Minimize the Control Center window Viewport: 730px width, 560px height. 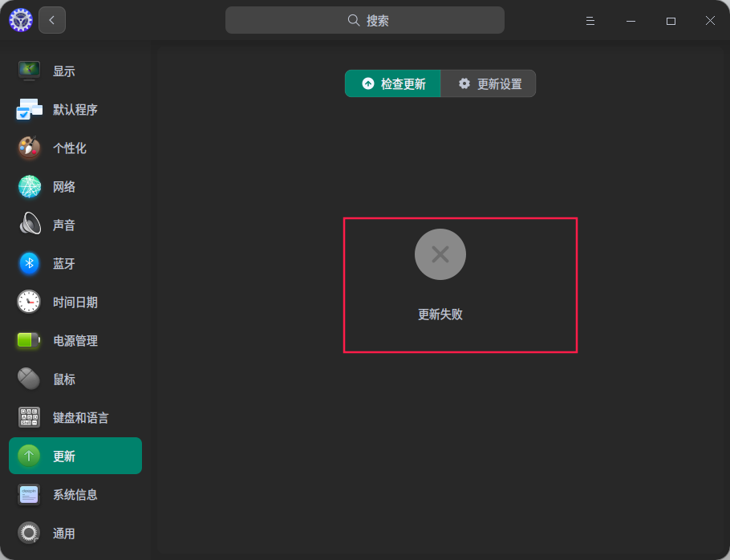tap(631, 21)
